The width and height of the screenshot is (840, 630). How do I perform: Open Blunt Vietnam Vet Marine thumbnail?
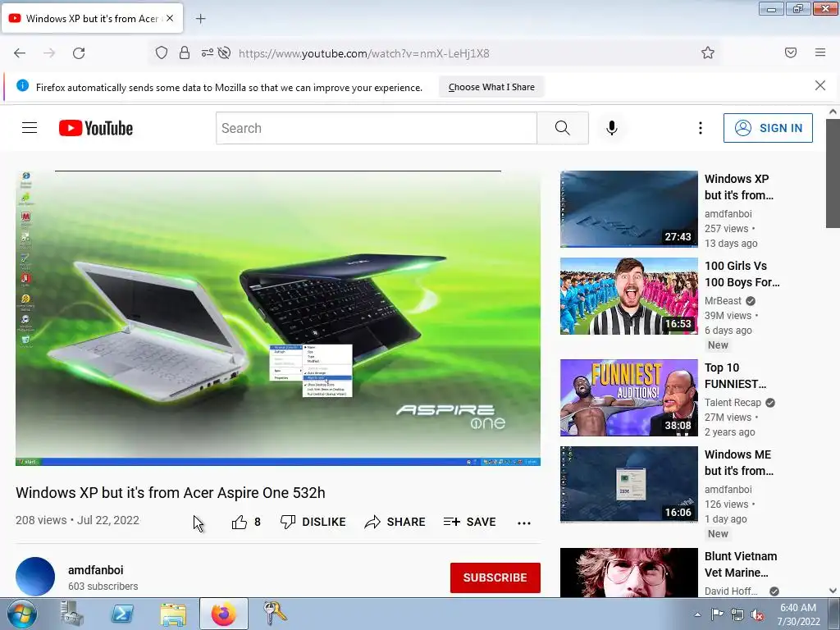click(629, 572)
